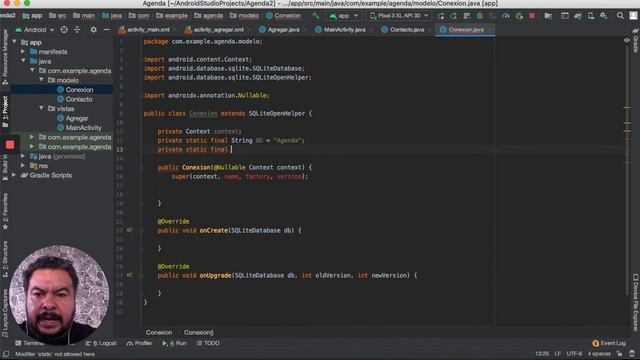
Task: Open the AVD Manager device icon
Action: [591, 16]
